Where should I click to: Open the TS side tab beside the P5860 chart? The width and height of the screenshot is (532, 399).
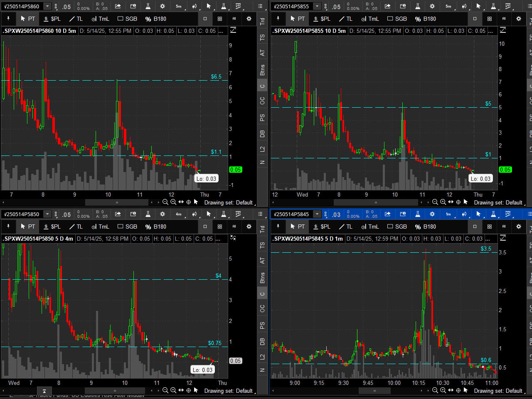262,37
